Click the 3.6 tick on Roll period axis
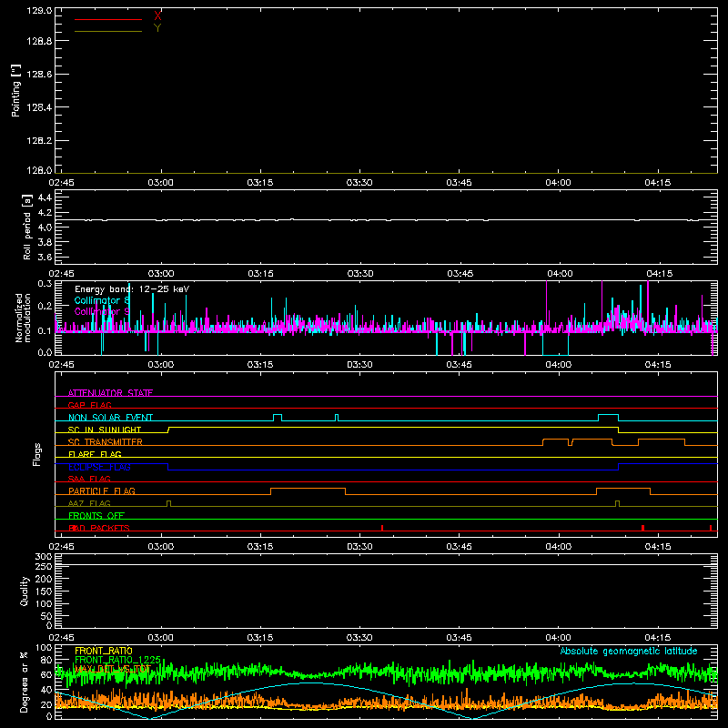 click(x=45, y=257)
